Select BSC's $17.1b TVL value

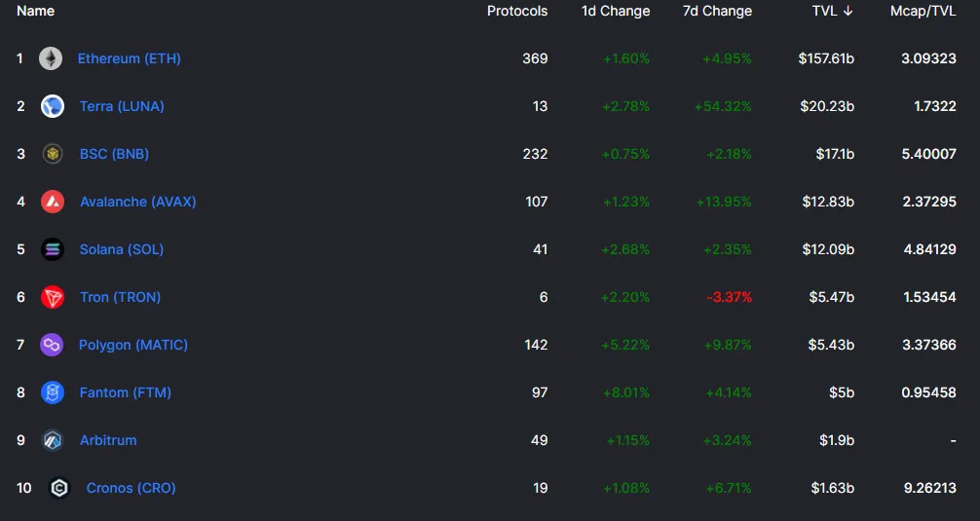coord(835,154)
